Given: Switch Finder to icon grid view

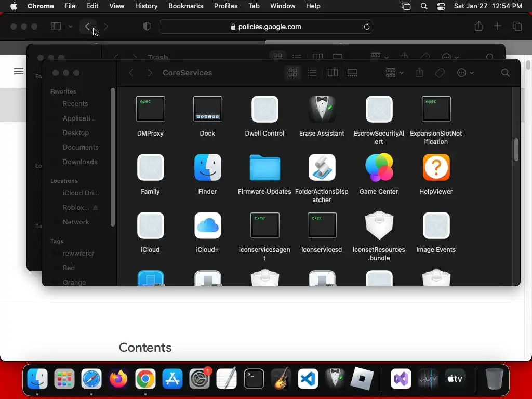Looking at the screenshot, I should point(292,73).
